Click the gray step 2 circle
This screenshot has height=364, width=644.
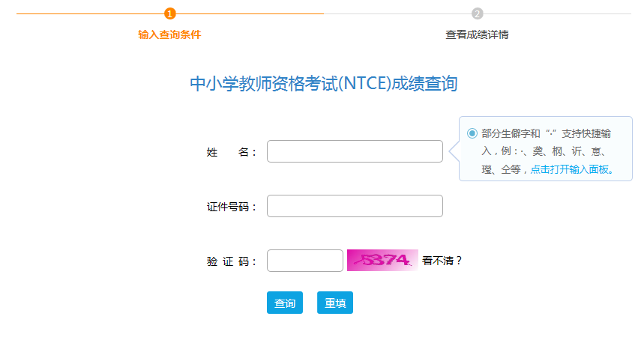(x=477, y=13)
